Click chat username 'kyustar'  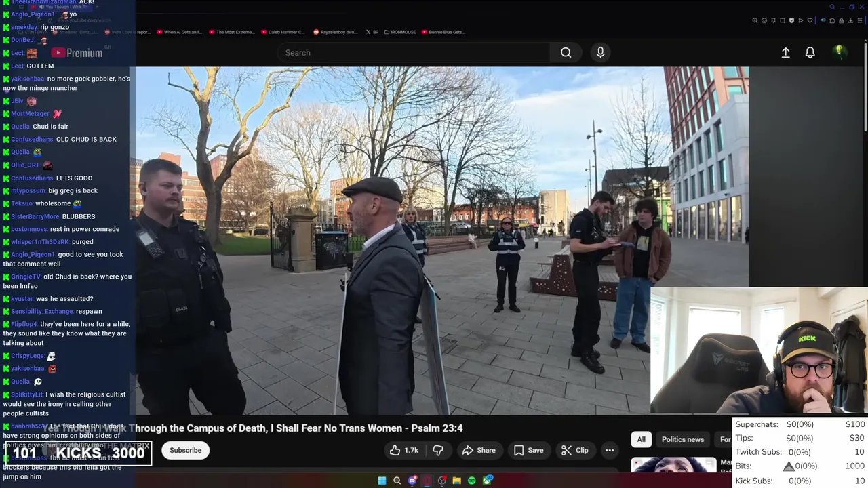click(22, 299)
